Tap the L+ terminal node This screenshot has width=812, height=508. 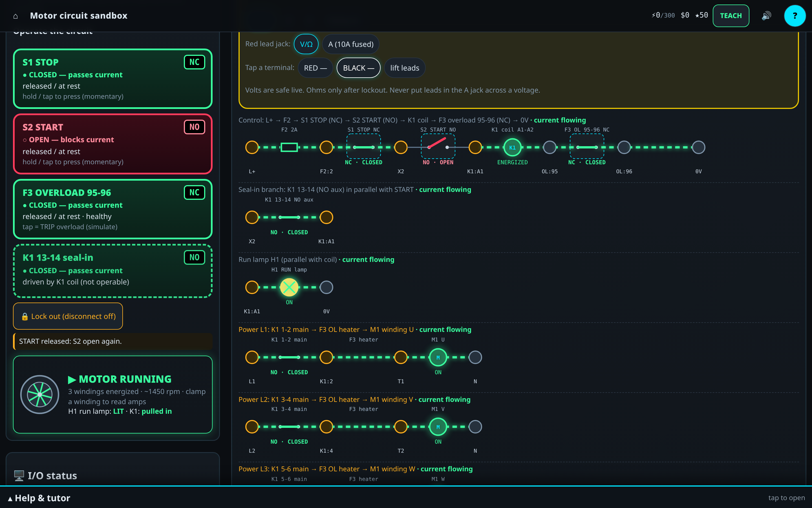(x=252, y=147)
